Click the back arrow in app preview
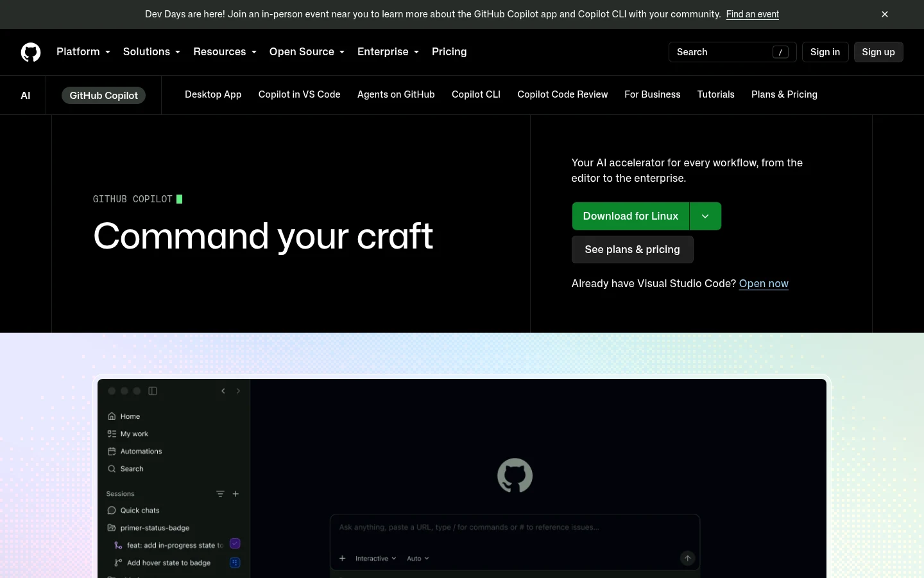The height and width of the screenshot is (578, 924). tap(223, 391)
